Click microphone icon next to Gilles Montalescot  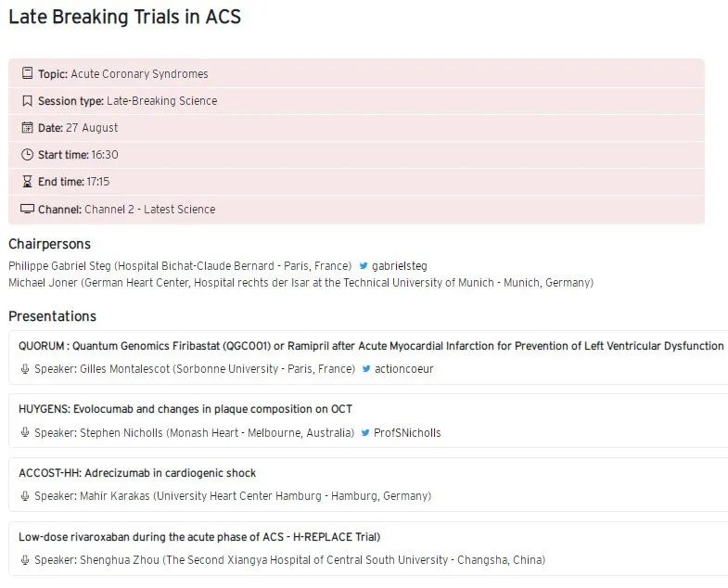pyautogui.click(x=25, y=369)
